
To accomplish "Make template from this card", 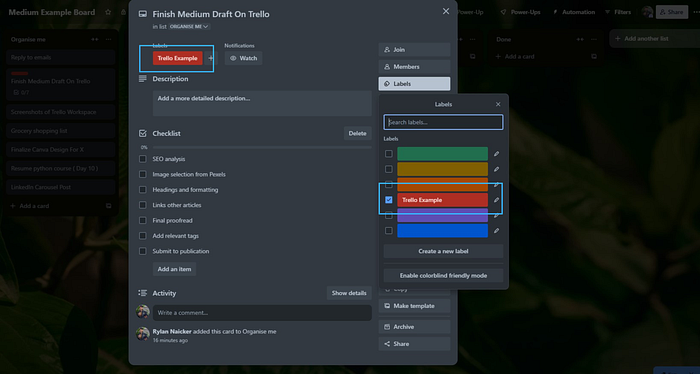I will 414,306.
